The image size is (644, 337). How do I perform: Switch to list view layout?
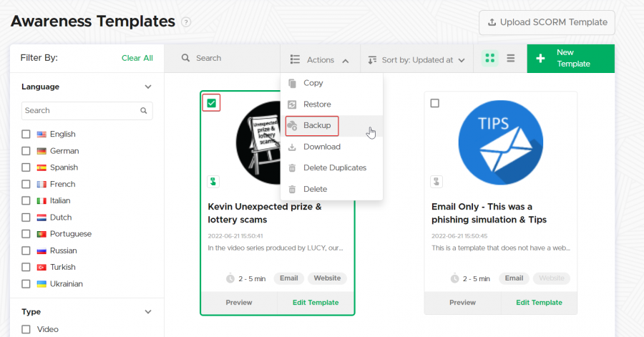pos(511,59)
